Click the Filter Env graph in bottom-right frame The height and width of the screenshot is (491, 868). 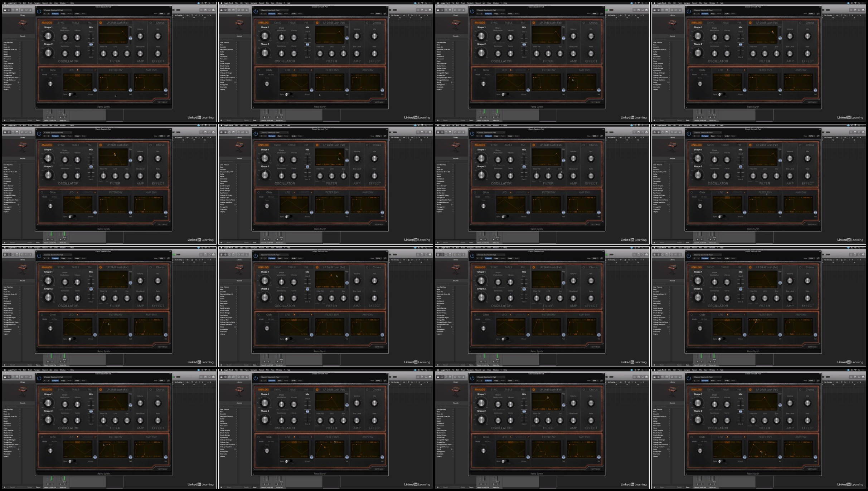click(x=763, y=449)
